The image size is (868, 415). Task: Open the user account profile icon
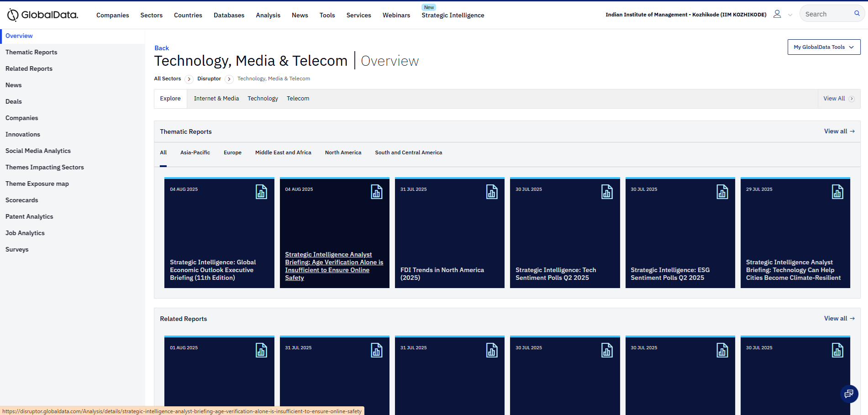pyautogui.click(x=777, y=14)
